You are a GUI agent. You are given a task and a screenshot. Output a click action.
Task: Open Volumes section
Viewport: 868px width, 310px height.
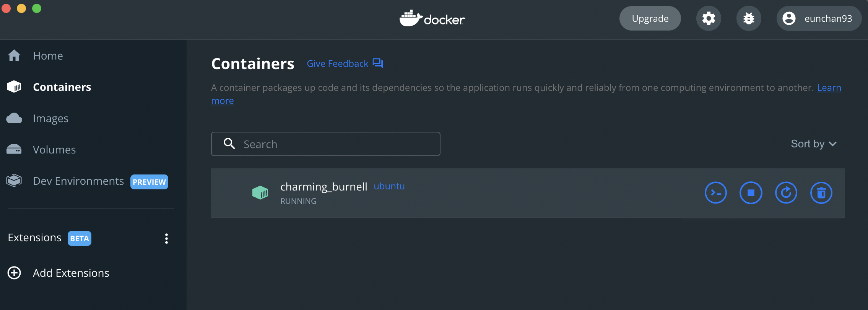coord(54,150)
